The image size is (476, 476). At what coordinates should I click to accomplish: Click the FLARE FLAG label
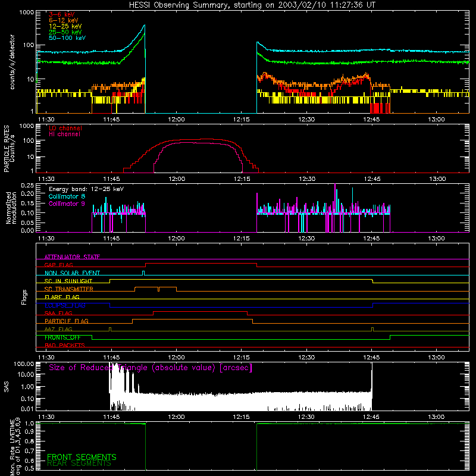click(62, 297)
